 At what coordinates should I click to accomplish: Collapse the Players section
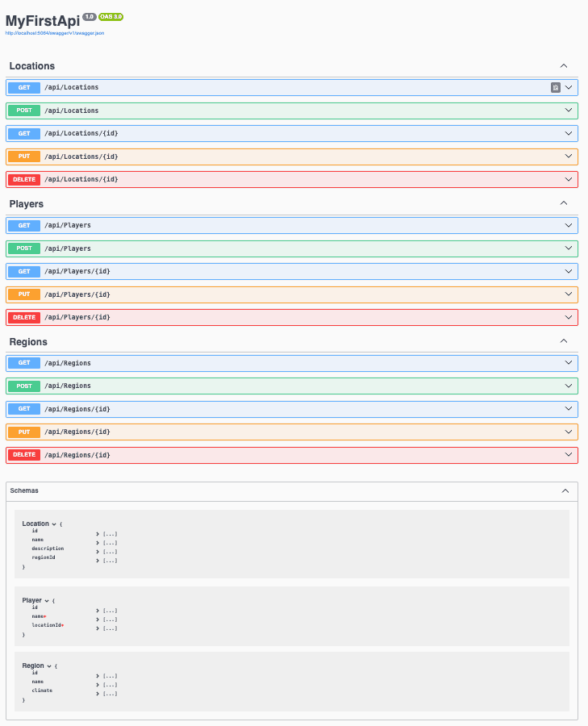564,204
